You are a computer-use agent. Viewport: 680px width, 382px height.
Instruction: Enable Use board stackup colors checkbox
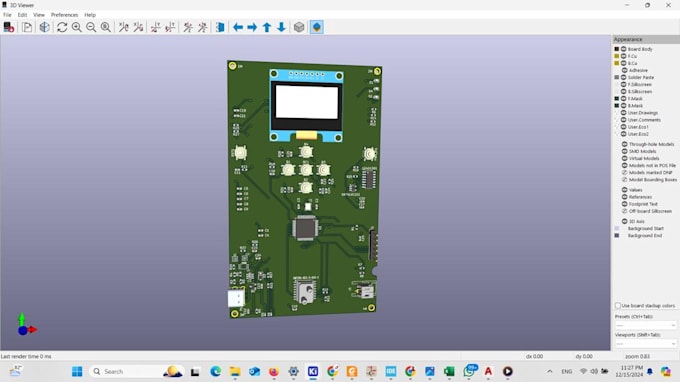(x=618, y=306)
